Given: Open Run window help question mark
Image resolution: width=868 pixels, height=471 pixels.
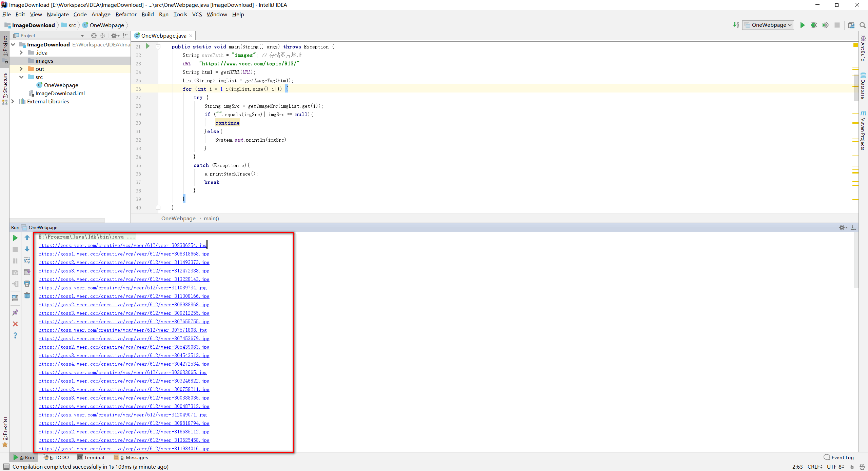Looking at the screenshot, I should 15,335.
